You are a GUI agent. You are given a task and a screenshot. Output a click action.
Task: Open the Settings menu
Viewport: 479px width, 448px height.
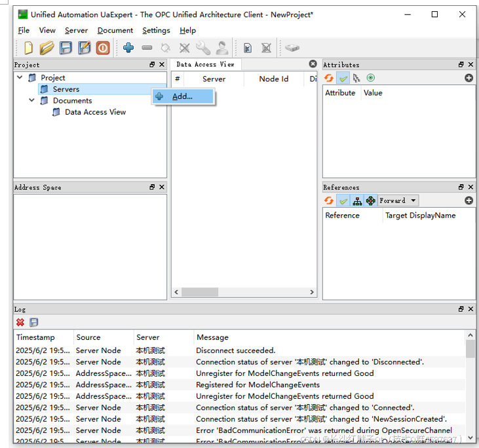click(x=156, y=31)
